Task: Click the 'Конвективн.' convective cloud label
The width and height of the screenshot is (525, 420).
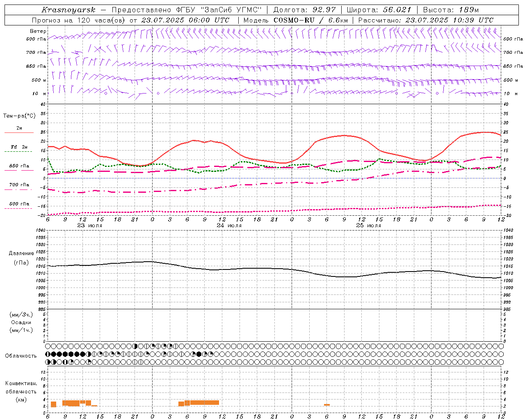Action: [21, 383]
